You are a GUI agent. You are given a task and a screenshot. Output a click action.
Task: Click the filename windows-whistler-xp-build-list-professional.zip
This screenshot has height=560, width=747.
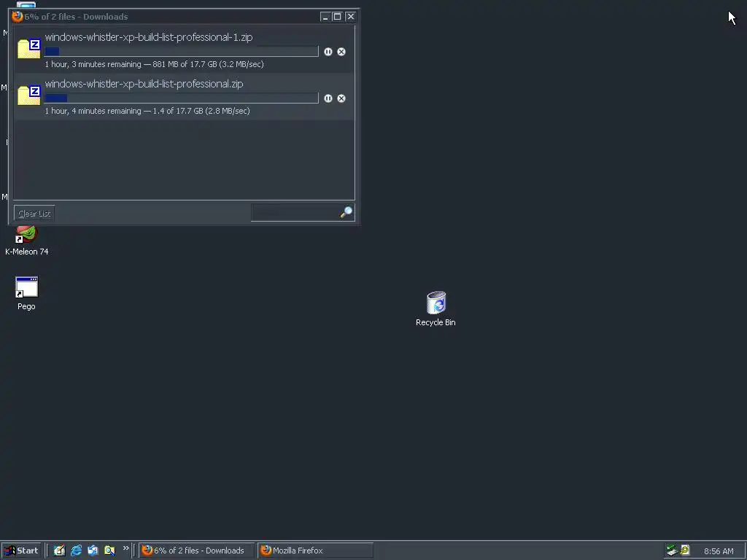pyautogui.click(x=144, y=84)
